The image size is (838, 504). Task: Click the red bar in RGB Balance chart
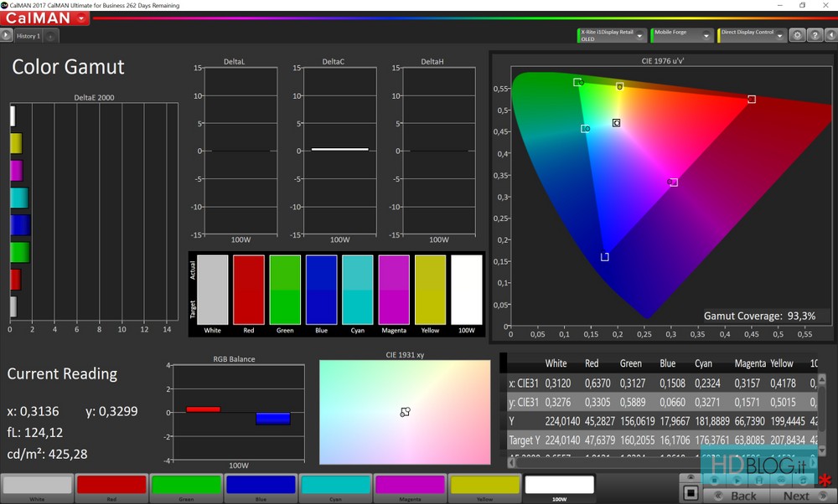203,409
